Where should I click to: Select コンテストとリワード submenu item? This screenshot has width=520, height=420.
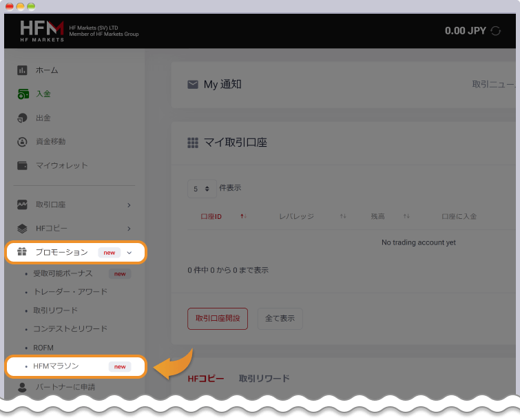[x=70, y=329]
